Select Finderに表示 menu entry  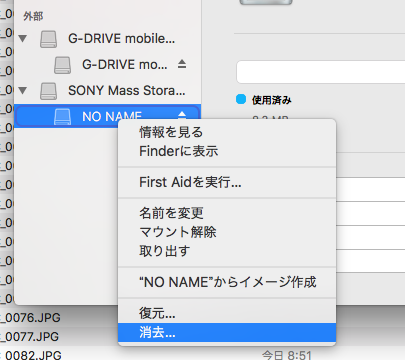pos(227,151)
